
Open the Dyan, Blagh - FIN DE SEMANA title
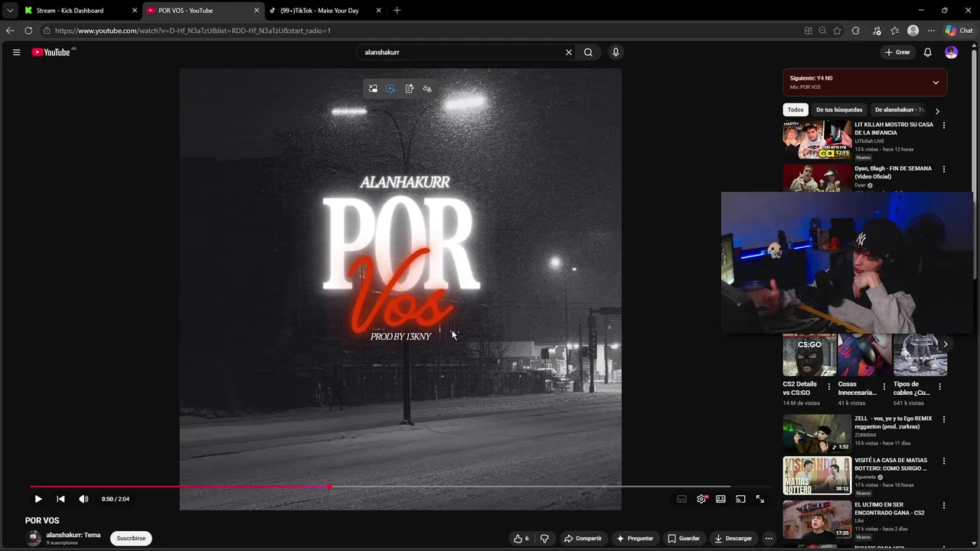[x=893, y=172]
